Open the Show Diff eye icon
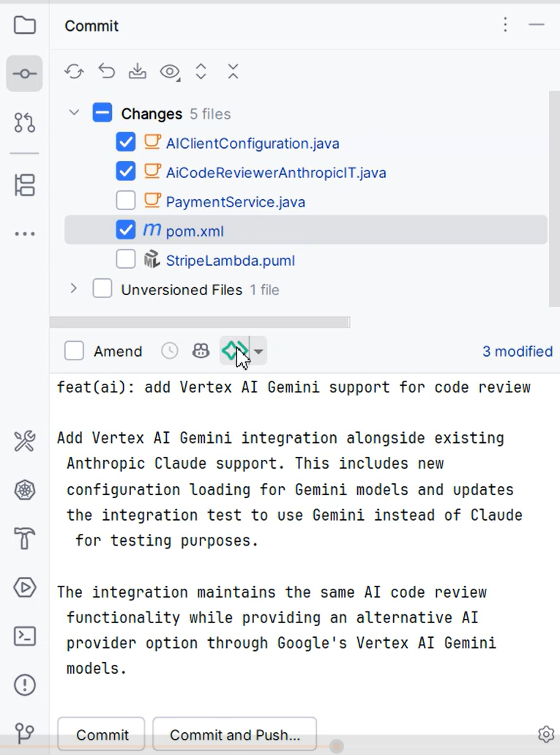560x755 pixels. pos(169,71)
